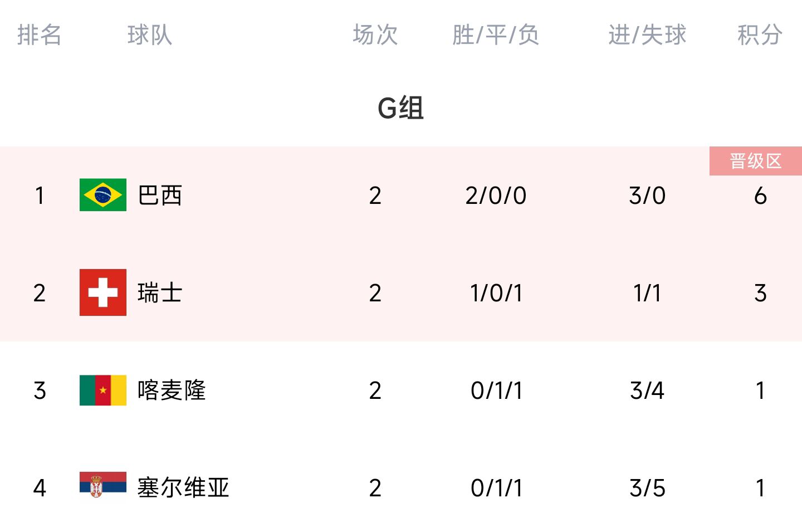Select the G组 group title
Viewport: 802px width, 532px height.
(x=401, y=108)
